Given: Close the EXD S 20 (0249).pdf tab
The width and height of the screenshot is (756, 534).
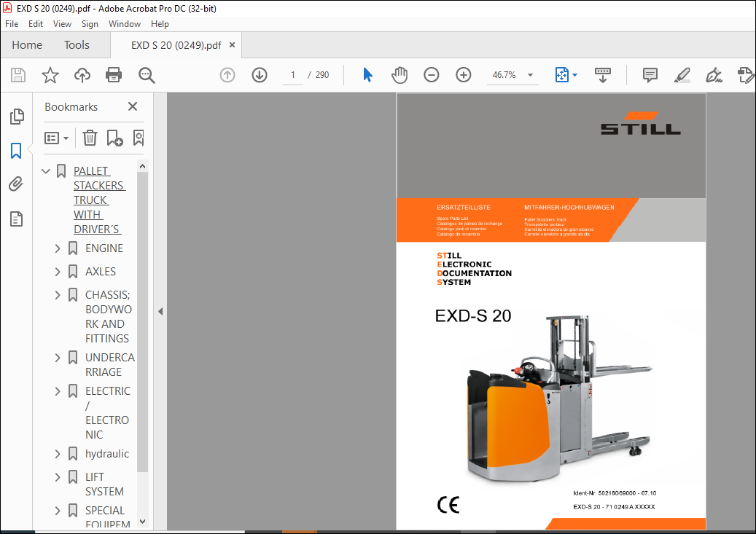Looking at the screenshot, I should click(x=232, y=45).
